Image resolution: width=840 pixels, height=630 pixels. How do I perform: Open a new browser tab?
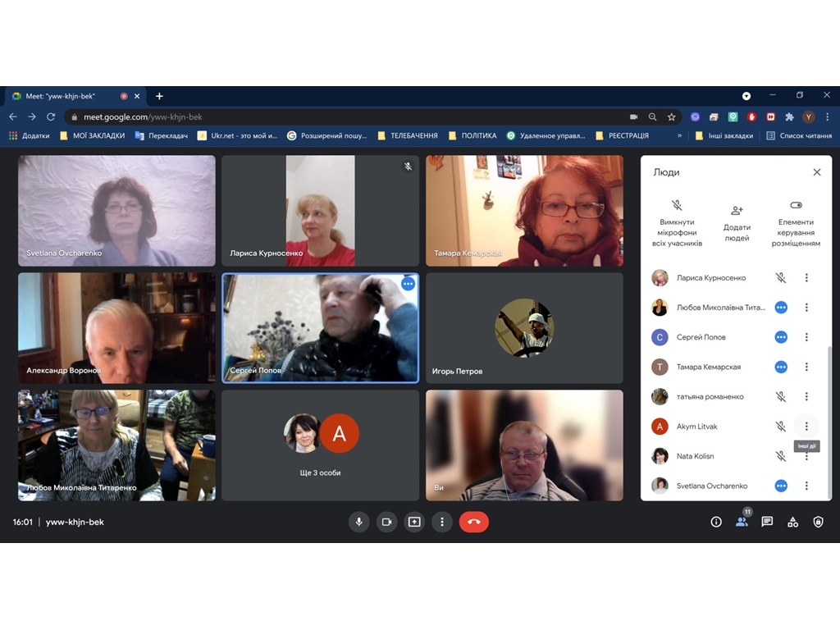point(159,96)
